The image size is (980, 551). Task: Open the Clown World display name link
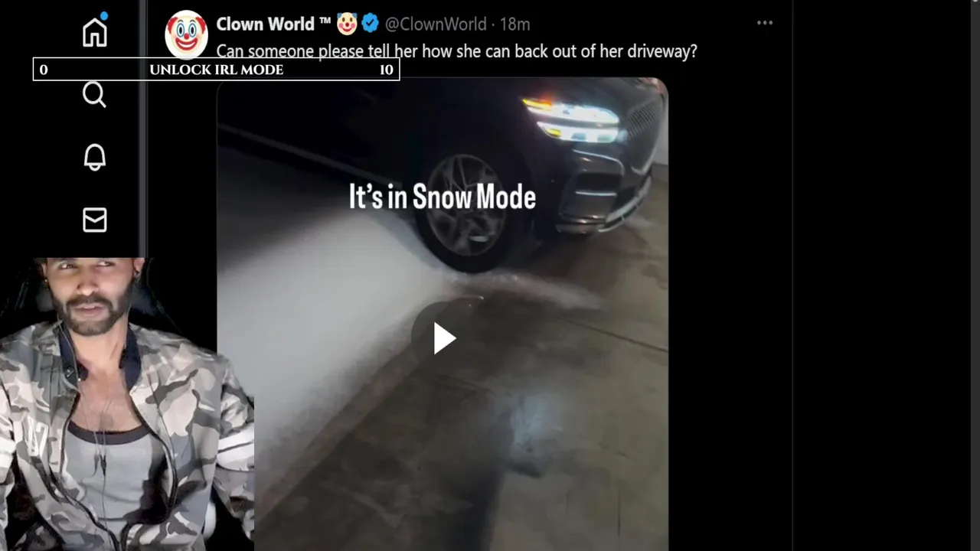(x=265, y=24)
